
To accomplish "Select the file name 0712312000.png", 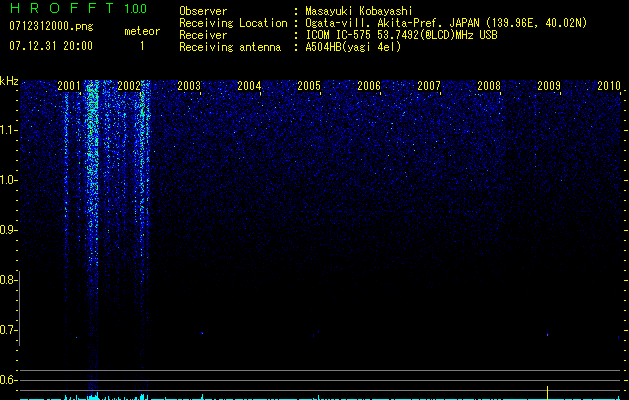I will (x=51, y=27).
